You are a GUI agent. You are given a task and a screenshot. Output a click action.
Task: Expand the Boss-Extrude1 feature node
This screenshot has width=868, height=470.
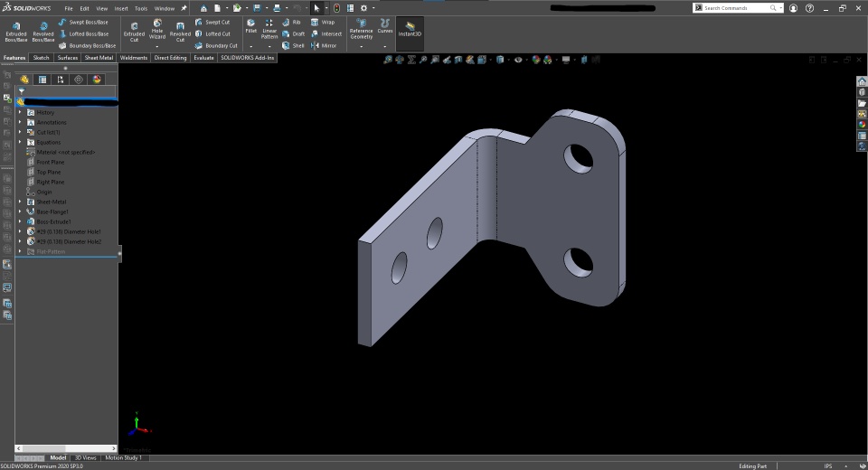click(x=20, y=222)
